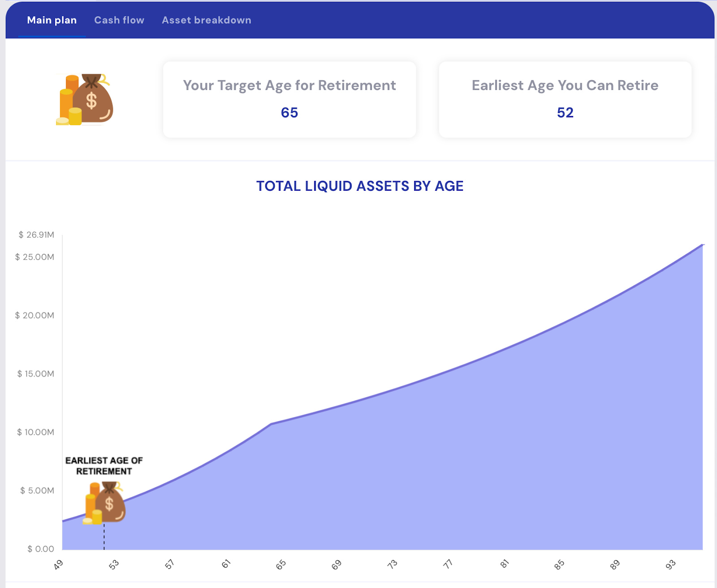Open the Cash flow tab
Screen dimensions: 717x588
[x=119, y=20]
